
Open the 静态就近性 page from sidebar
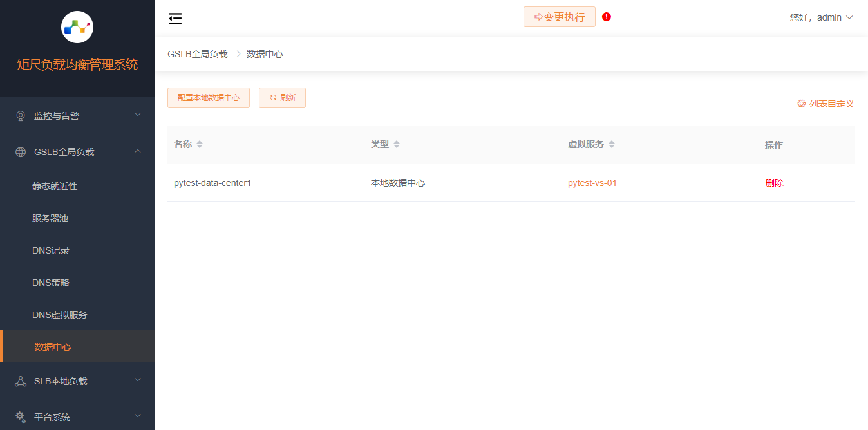coord(54,185)
